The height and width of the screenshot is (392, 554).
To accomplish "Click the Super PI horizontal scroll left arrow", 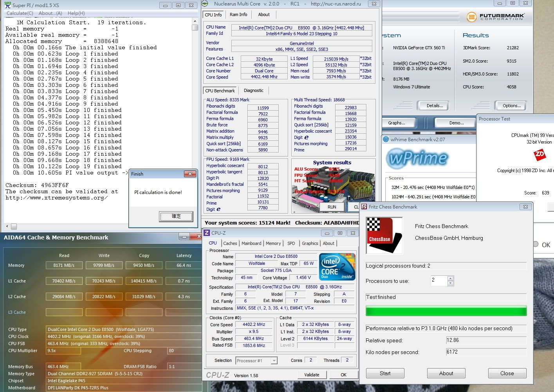I will pyautogui.click(x=7, y=226).
